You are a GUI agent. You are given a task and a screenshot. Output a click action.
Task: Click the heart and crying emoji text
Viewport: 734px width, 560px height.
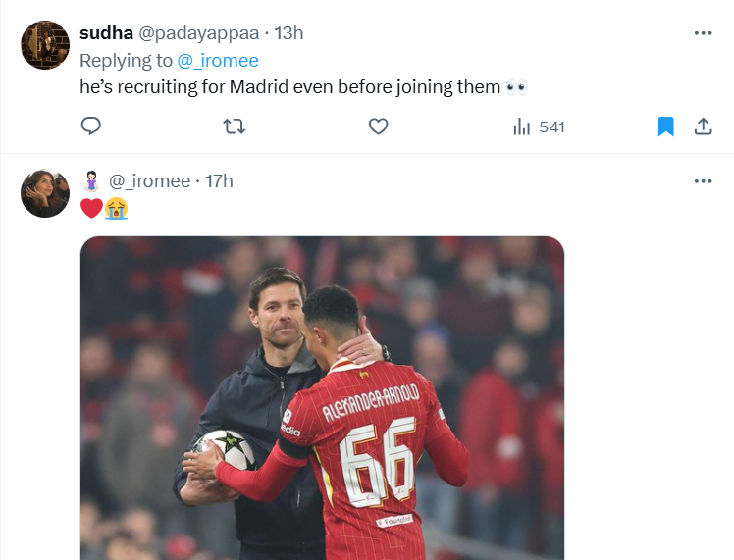(104, 208)
